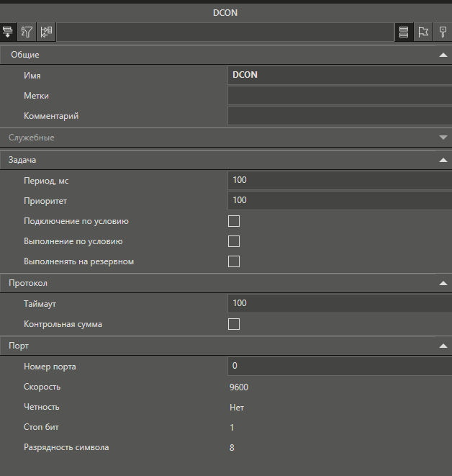Click the pin icon at toolbar right
This screenshot has height=476, width=452.
(443, 32)
